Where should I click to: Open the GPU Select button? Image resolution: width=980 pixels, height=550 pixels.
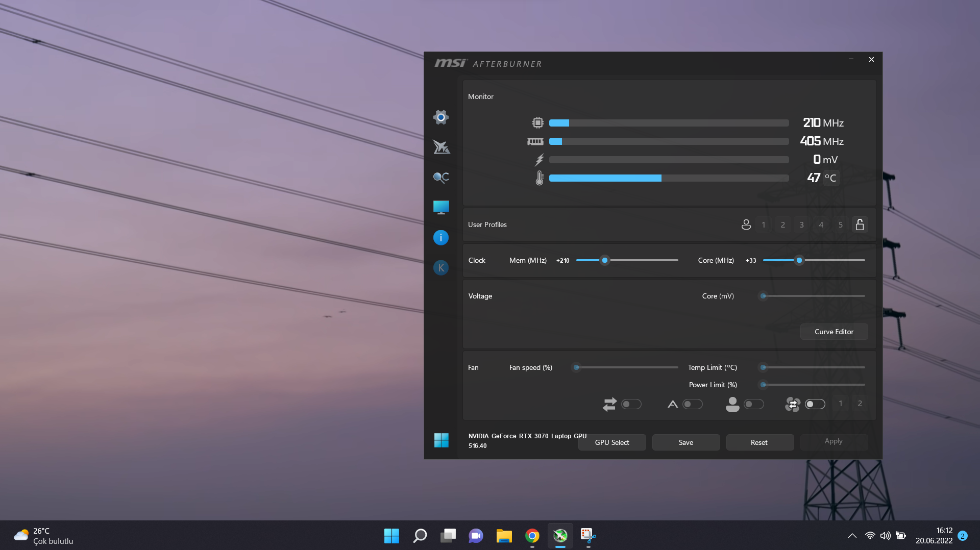pyautogui.click(x=612, y=442)
